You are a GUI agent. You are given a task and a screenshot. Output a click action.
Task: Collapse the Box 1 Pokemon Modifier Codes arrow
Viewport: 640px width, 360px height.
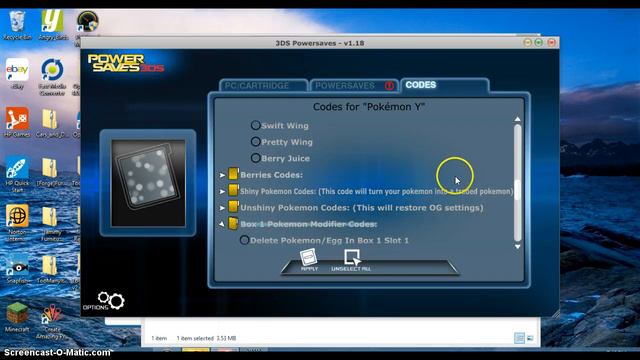point(222,224)
